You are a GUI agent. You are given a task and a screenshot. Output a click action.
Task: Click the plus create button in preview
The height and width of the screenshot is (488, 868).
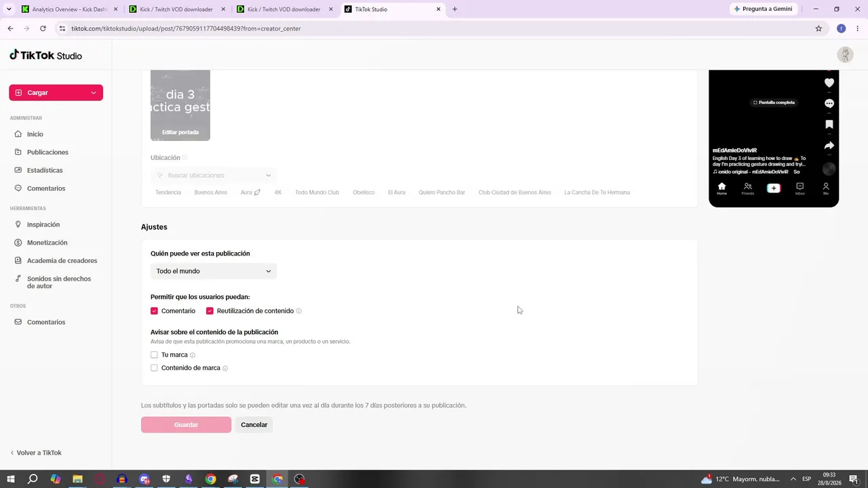coord(774,188)
